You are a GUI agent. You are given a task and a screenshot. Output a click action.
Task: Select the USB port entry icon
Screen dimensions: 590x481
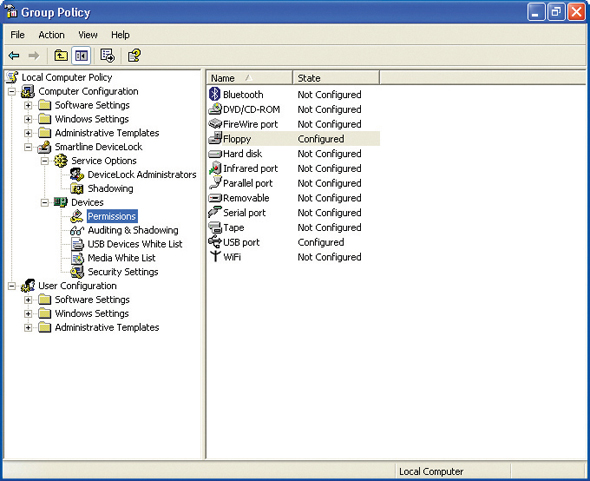click(x=215, y=242)
